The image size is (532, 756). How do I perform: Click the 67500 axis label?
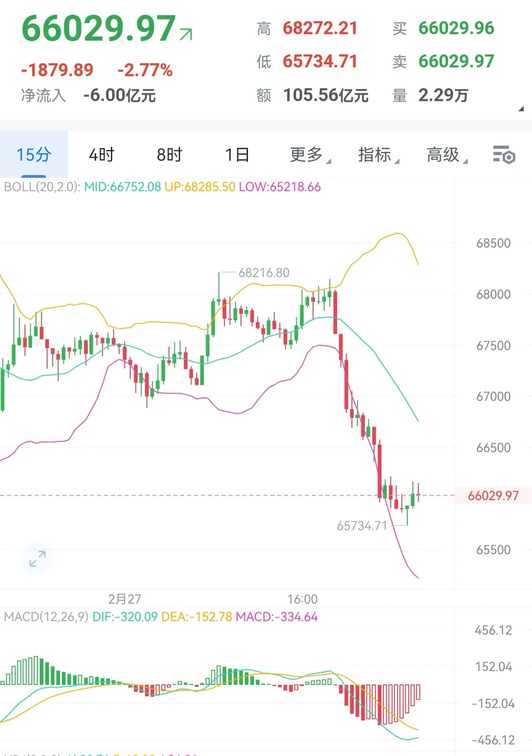pyautogui.click(x=493, y=346)
